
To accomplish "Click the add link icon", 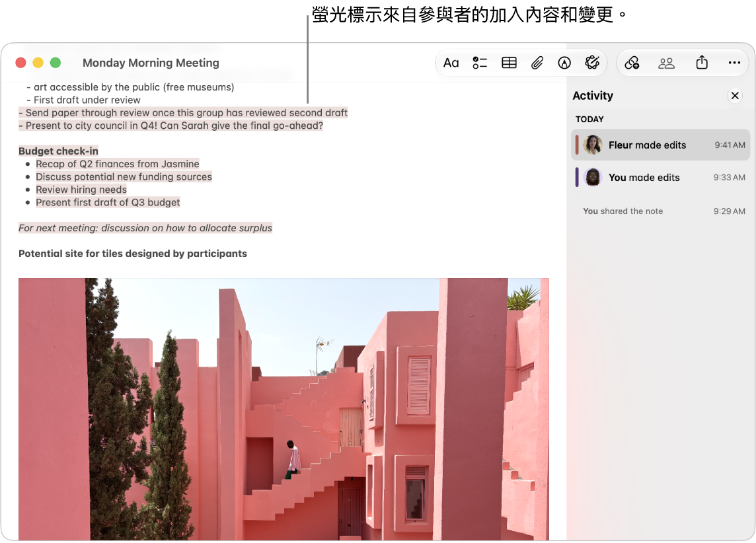I will 632,63.
